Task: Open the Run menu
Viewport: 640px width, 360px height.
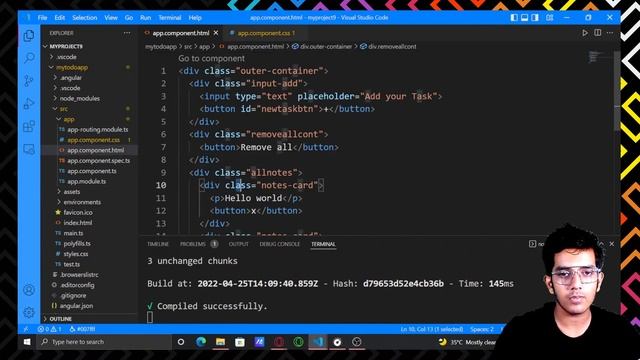Action: 145,18
